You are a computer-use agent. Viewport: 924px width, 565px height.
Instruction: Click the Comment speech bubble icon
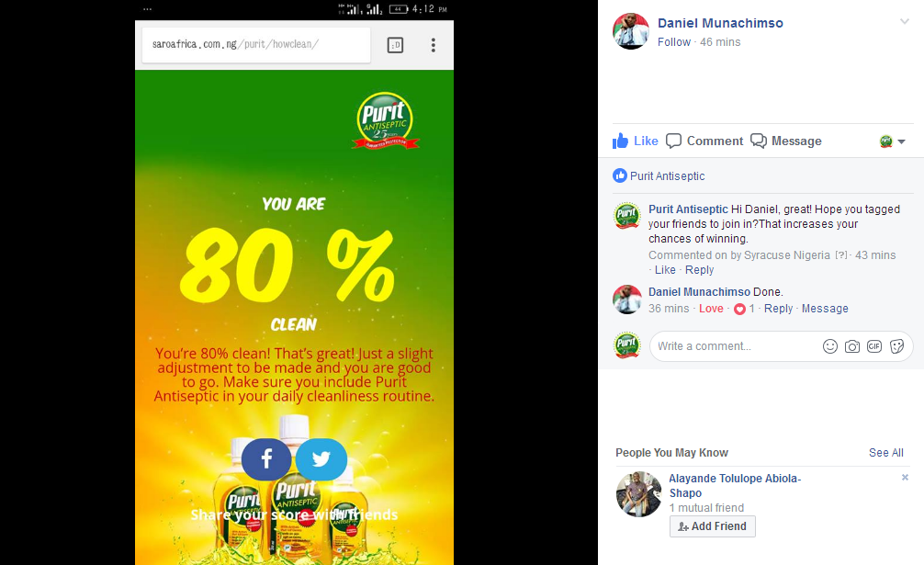click(x=673, y=141)
